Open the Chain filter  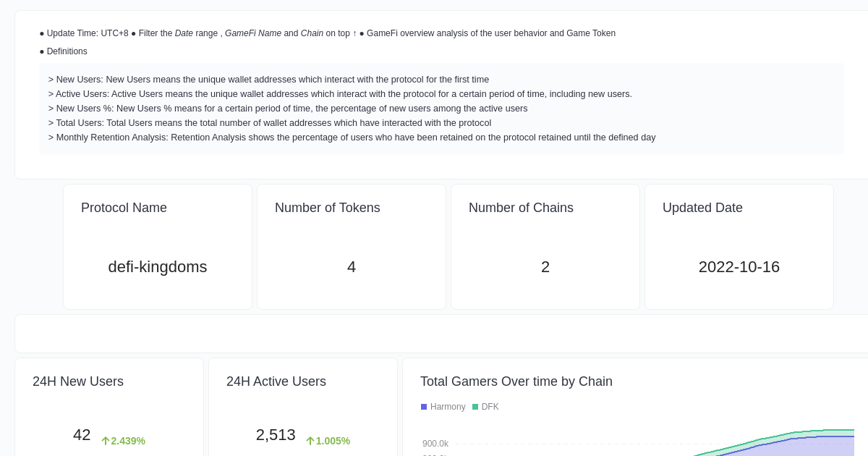[312, 33]
